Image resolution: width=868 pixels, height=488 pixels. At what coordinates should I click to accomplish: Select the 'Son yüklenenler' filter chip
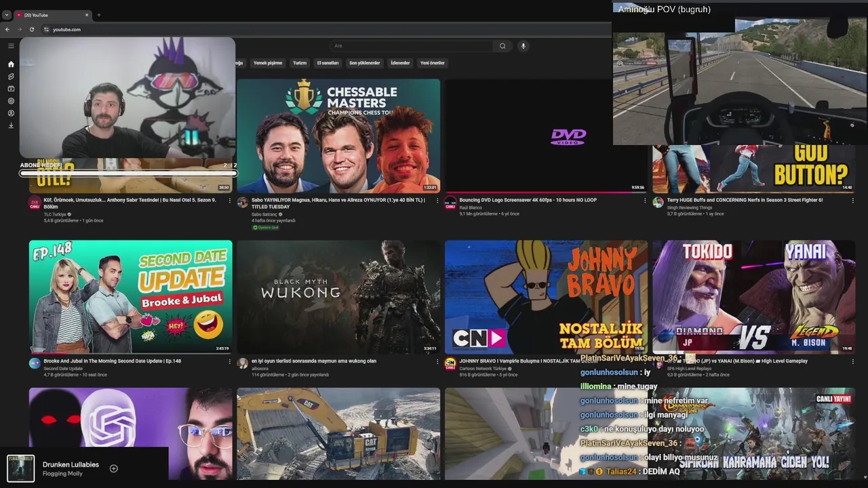[x=365, y=63]
